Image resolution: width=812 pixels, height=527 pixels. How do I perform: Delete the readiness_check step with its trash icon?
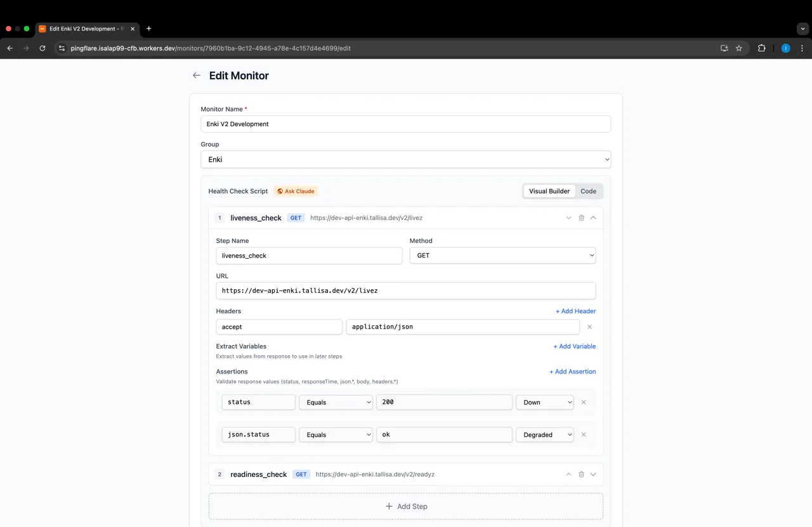(x=581, y=474)
